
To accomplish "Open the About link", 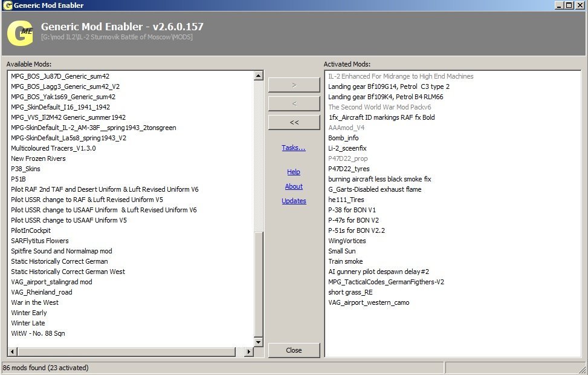I will click(x=294, y=186).
